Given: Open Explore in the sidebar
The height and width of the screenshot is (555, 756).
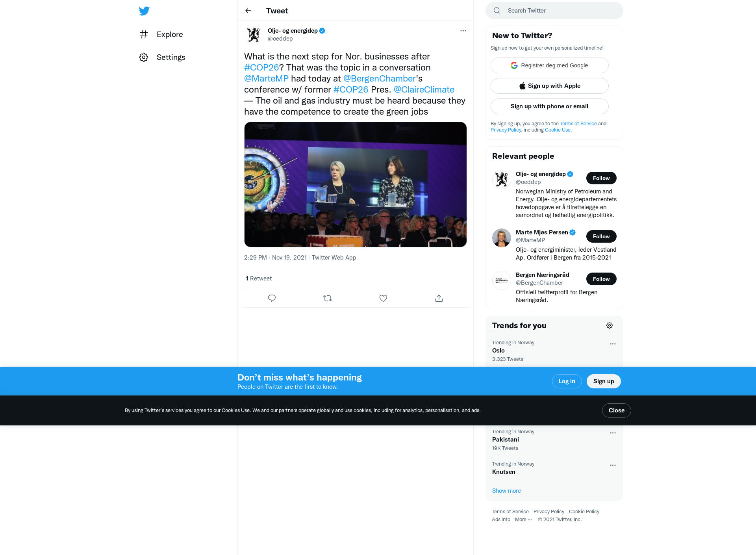Looking at the screenshot, I should tap(161, 34).
